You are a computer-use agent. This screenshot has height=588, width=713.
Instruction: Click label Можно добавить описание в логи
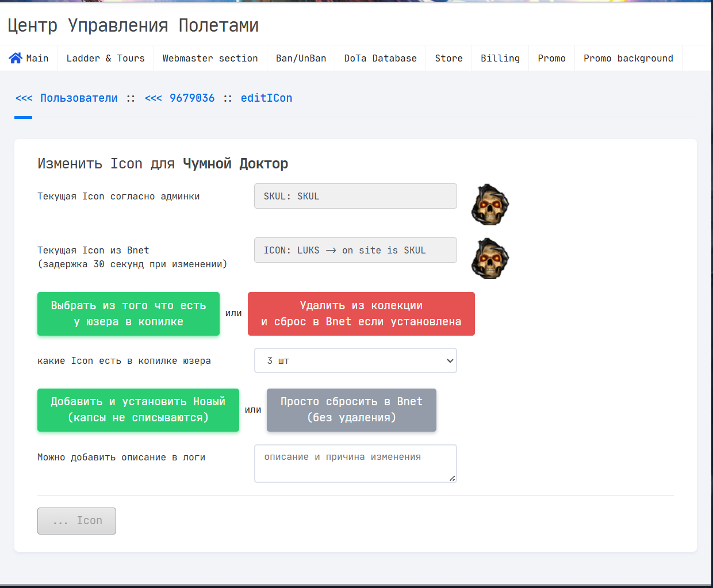[x=121, y=458]
